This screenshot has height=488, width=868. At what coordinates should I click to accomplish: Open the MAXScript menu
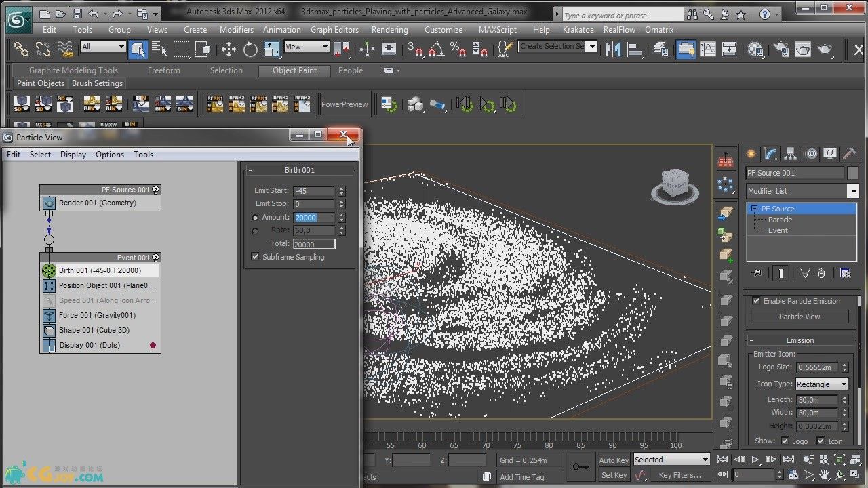(499, 30)
